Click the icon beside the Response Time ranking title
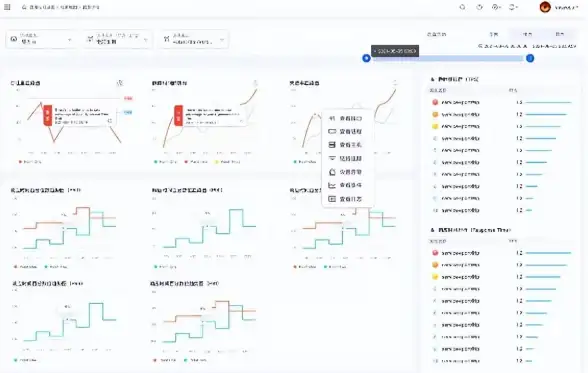 [432, 230]
